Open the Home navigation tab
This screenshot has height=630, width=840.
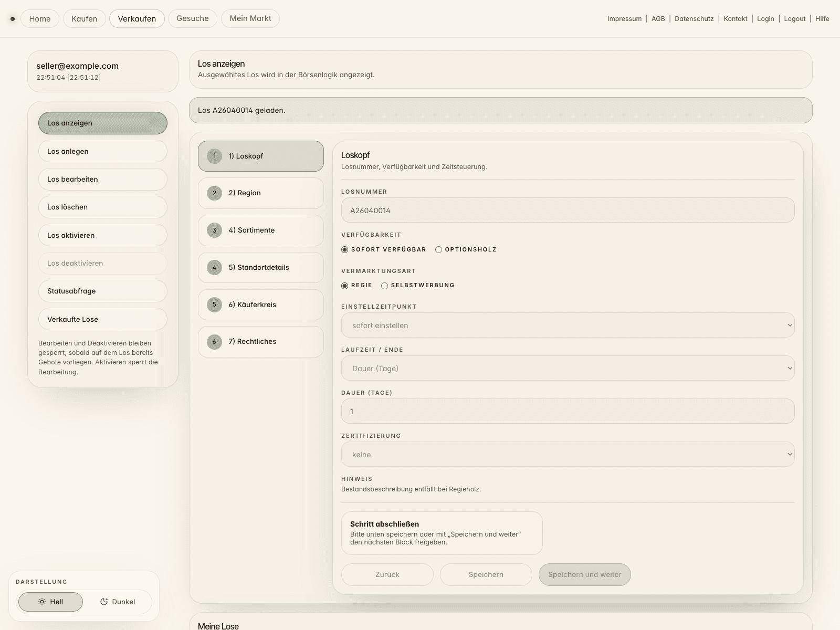tap(40, 19)
